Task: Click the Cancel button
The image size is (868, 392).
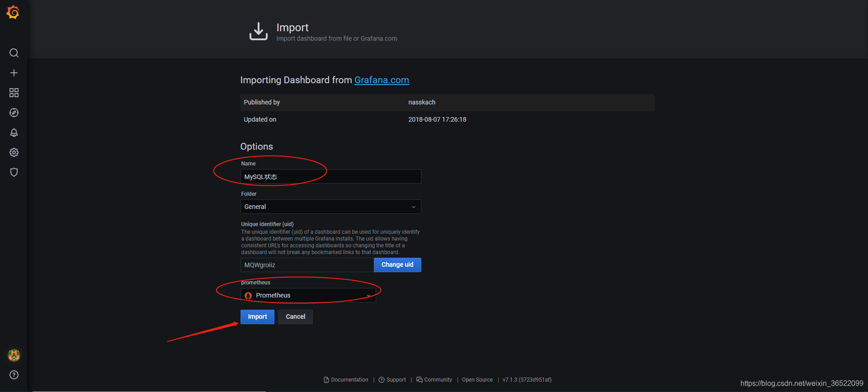Action: click(x=295, y=317)
